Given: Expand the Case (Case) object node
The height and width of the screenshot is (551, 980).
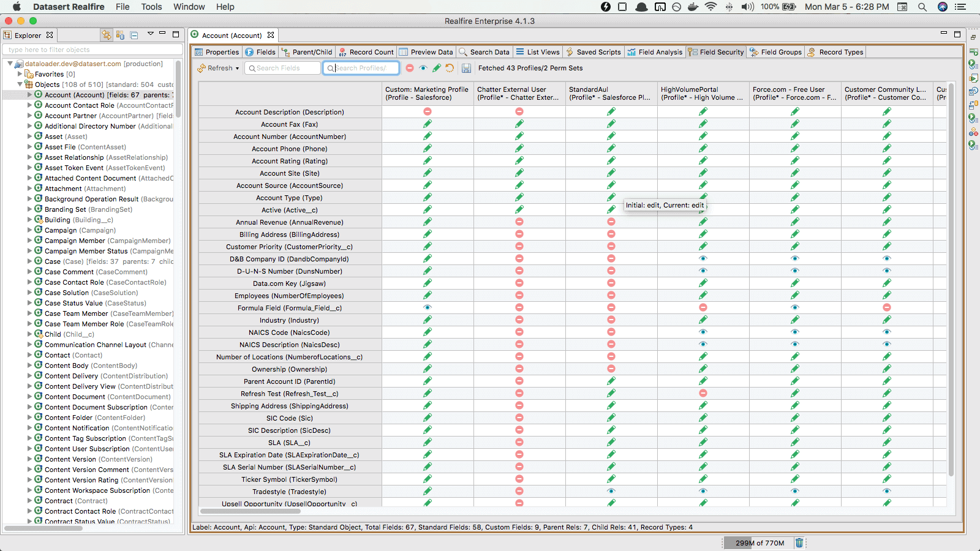Looking at the screenshot, I should [29, 261].
